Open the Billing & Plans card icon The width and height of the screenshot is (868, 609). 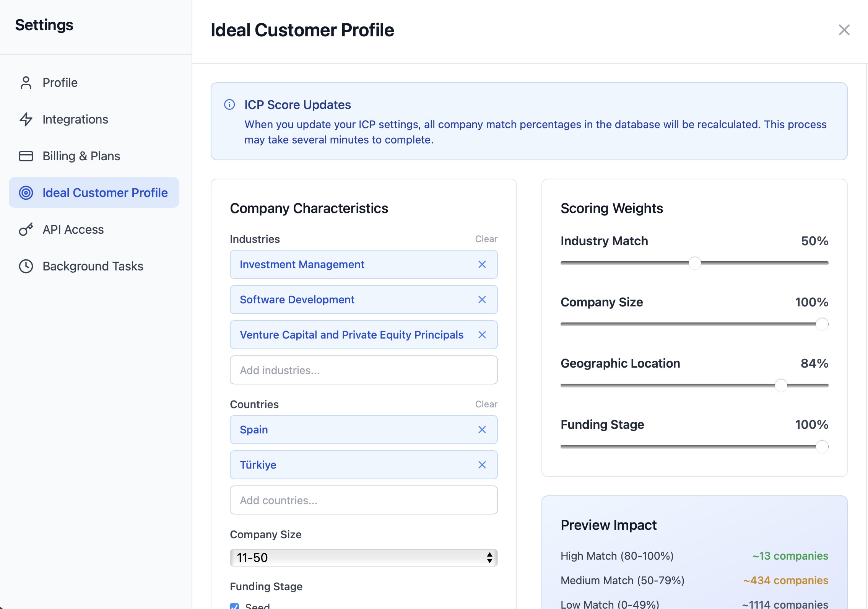pyautogui.click(x=26, y=156)
